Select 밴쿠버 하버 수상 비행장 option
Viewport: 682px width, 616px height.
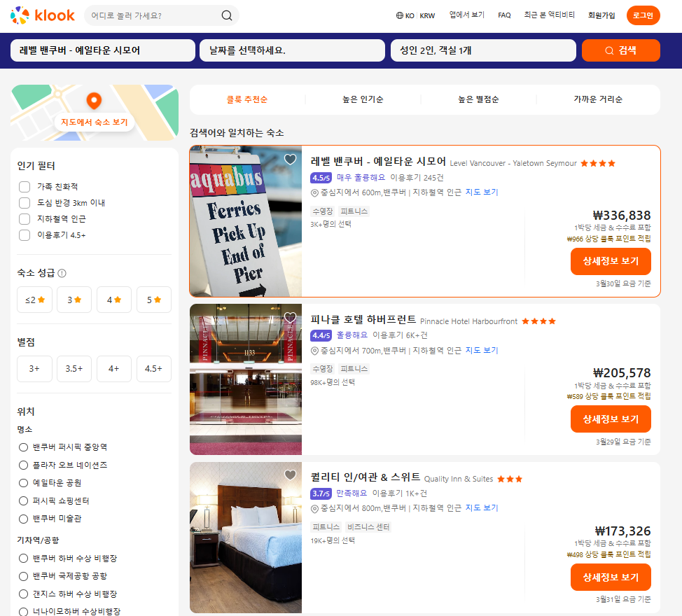coord(24,558)
